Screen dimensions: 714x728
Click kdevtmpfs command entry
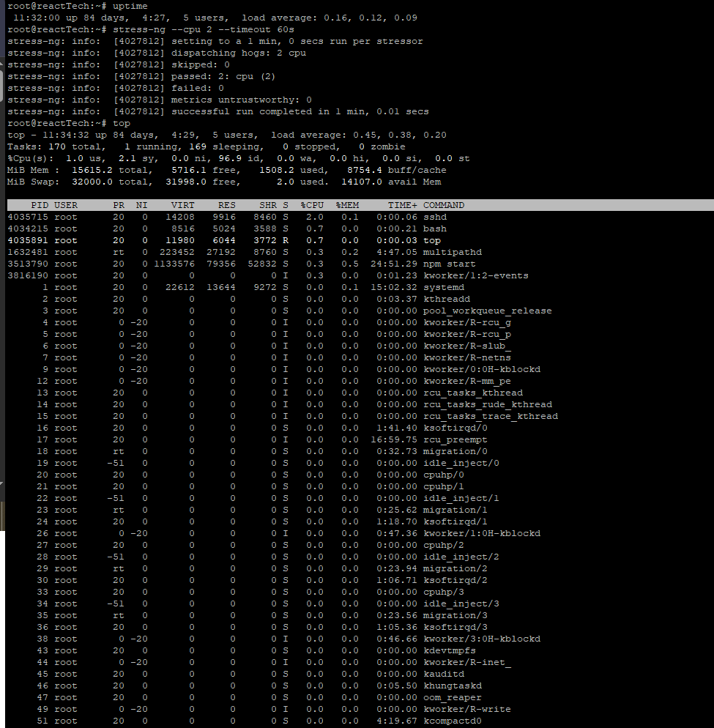coord(450,650)
